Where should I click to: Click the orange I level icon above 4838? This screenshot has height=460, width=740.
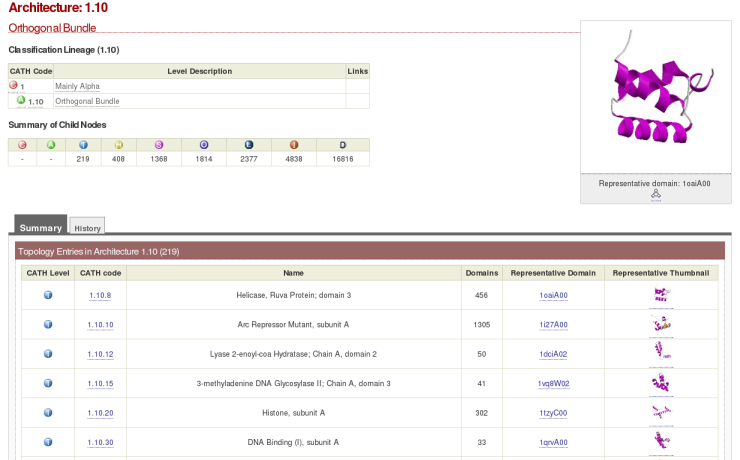click(294, 145)
